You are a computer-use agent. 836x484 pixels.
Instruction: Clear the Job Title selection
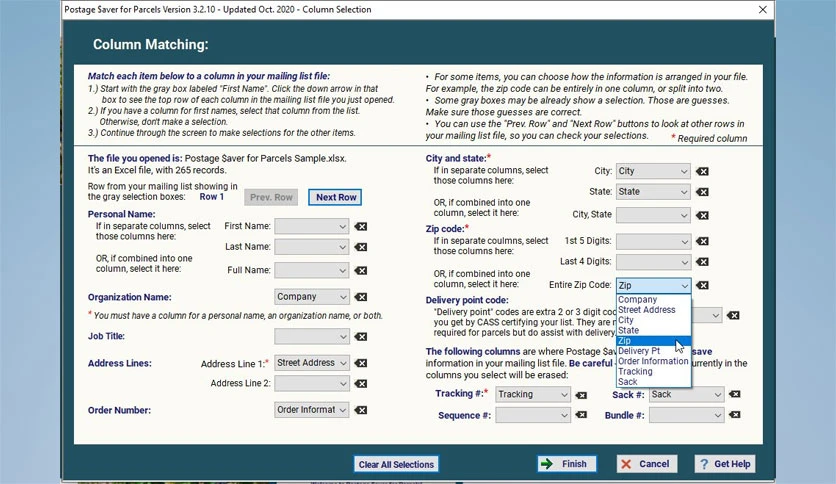pyautogui.click(x=361, y=336)
